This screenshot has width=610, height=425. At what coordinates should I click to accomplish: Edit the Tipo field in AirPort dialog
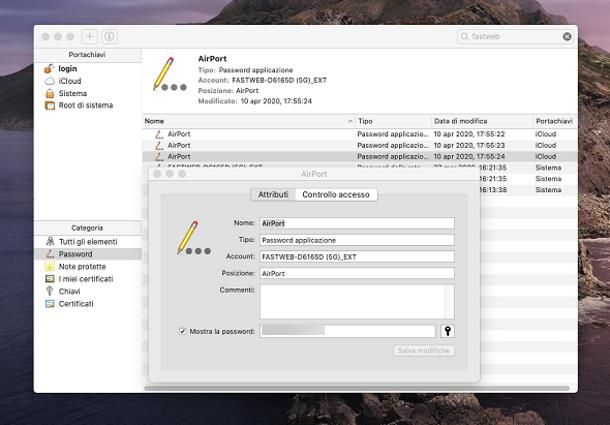pos(357,240)
